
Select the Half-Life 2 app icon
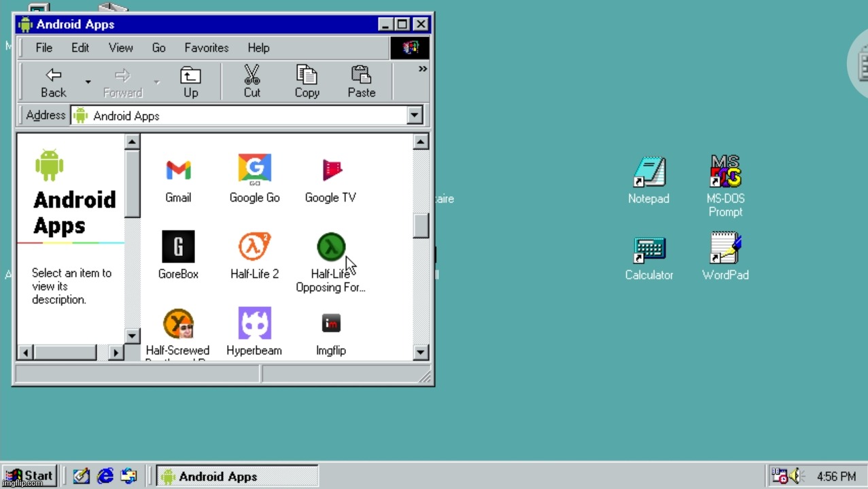point(255,246)
